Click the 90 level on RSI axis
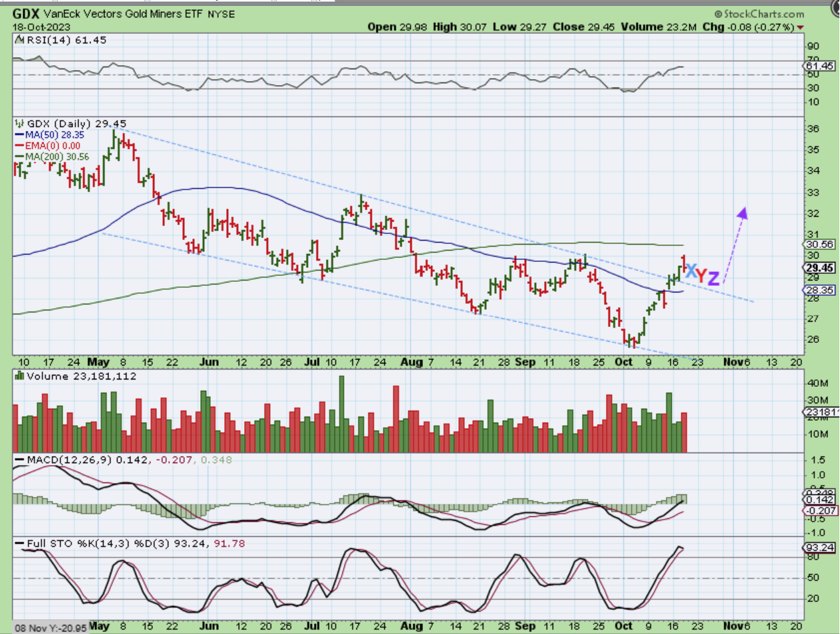The height and width of the screenshot is (634, 840). (813, 47)
